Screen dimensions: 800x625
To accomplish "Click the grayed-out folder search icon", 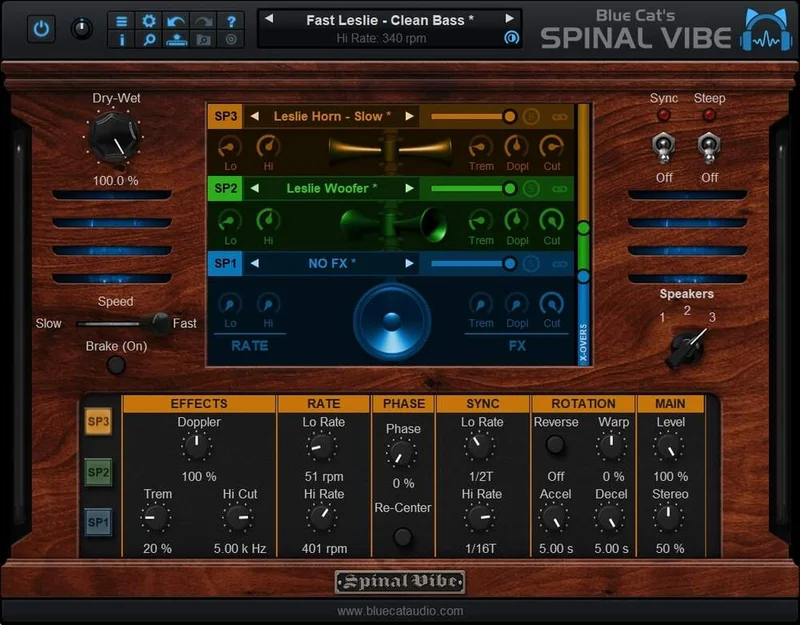I will pos(204,39).
